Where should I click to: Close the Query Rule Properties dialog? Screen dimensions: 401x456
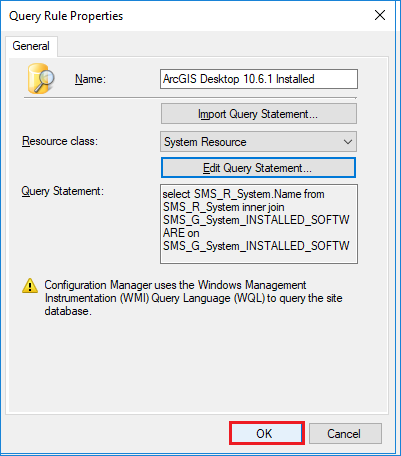pyautogui.click(x=380, y=15)
